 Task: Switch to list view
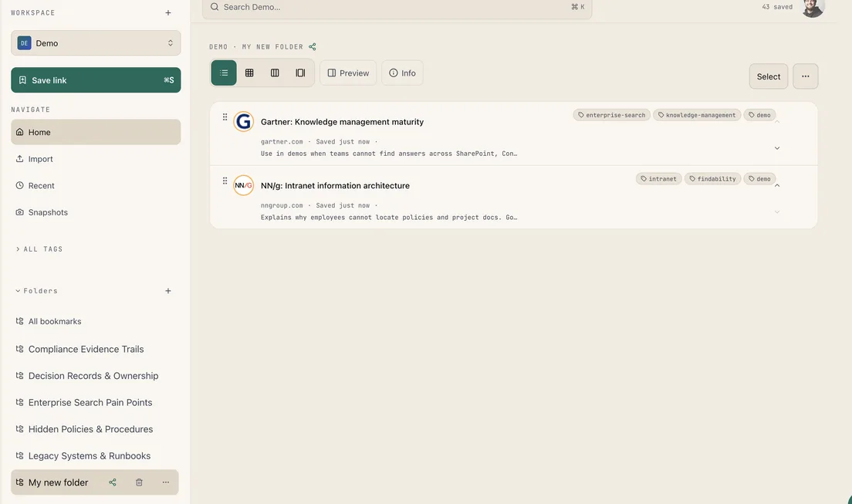click(x=224, y=73)
